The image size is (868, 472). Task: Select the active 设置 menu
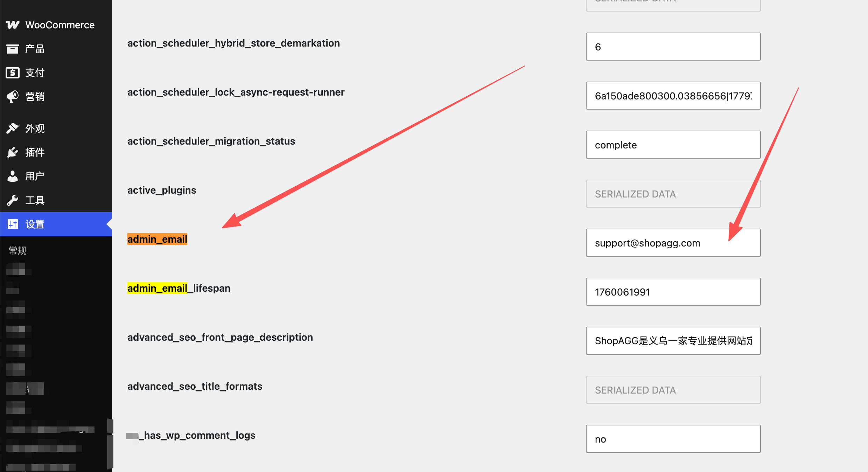coord(56,224)
